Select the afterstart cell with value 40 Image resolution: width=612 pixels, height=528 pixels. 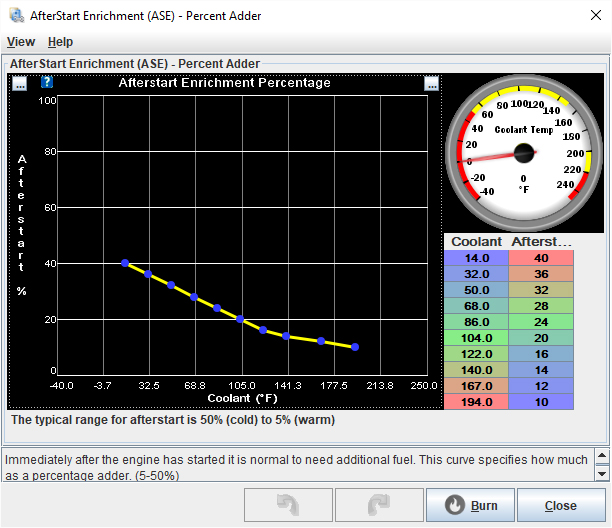tap(541, 258)
